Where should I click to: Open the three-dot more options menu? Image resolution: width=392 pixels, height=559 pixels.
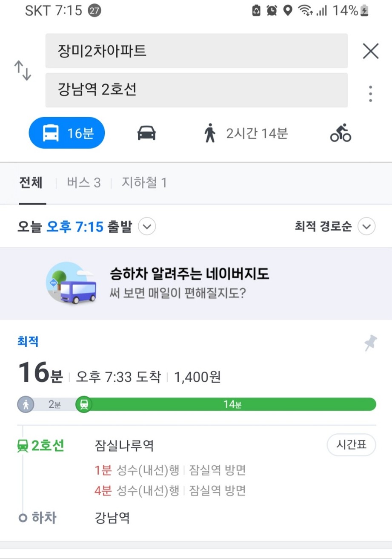click(x=371, y=94)
